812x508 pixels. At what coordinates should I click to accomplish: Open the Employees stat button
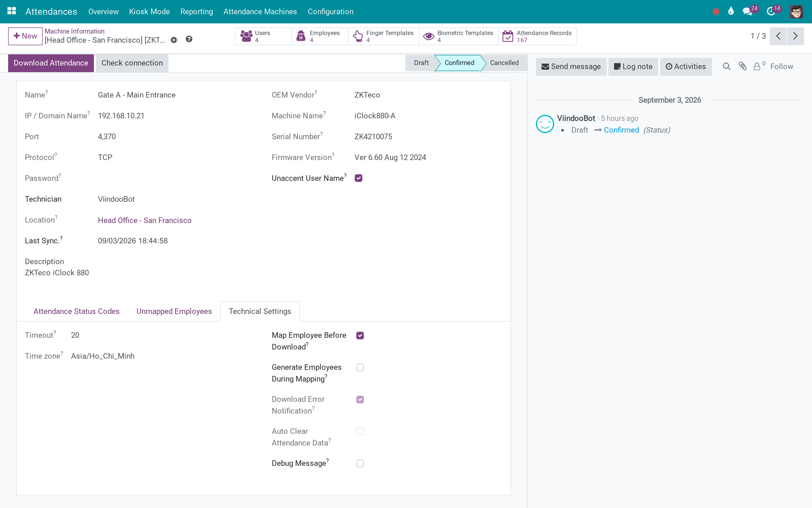click(x=320, y=36)
